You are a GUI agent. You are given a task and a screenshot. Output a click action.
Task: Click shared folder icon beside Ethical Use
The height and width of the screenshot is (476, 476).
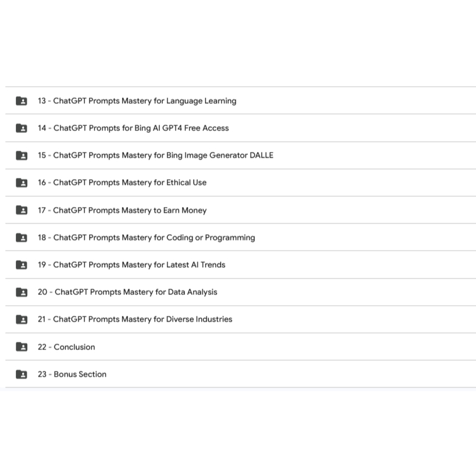(22, 182)
